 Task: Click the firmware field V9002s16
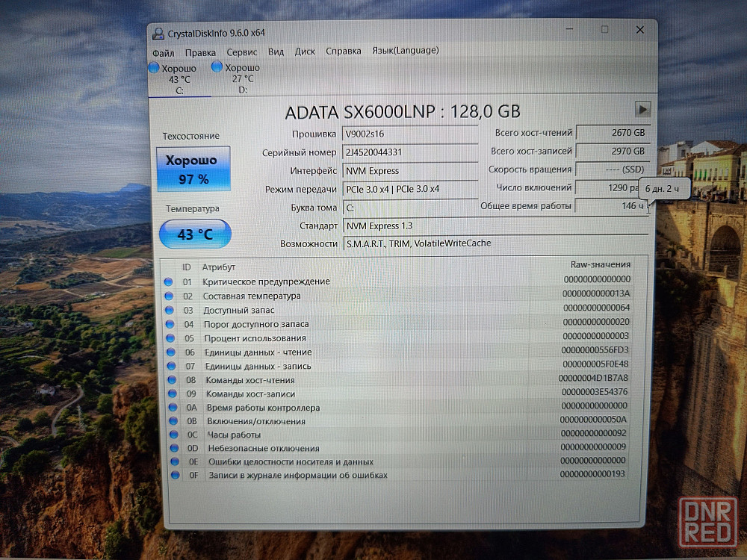[409, 134]
